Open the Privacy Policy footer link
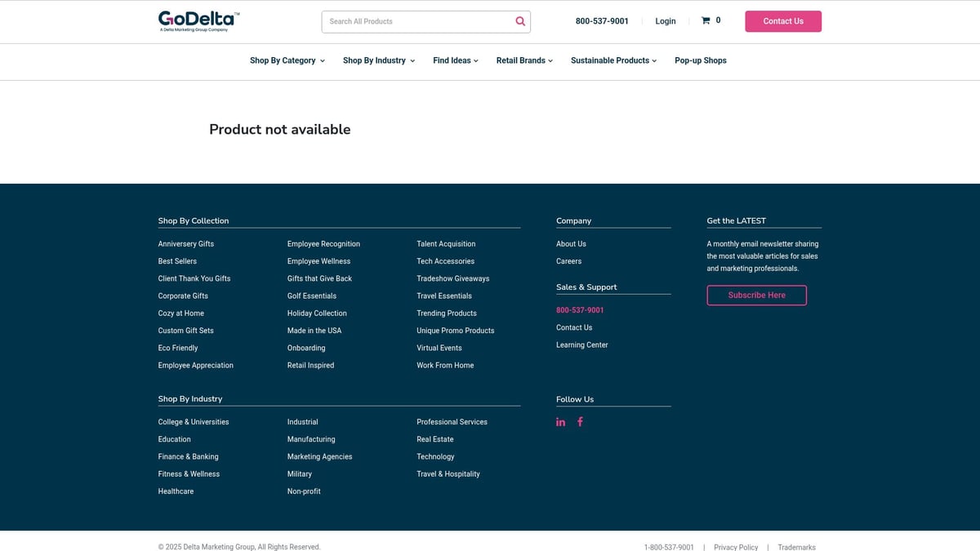 tap(735, 547)
